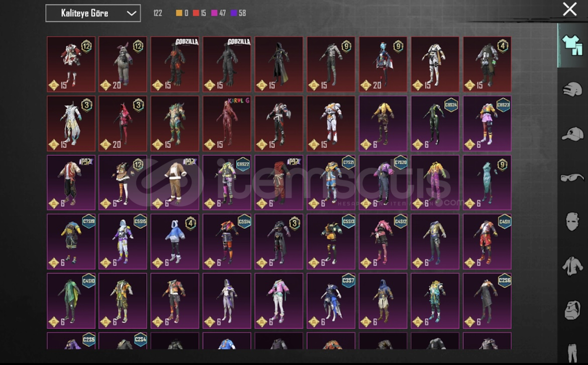The height and width of the screenshot is (365, 588).
Task: Select the C4S11 outfit
Action: (x=487, y=242)
